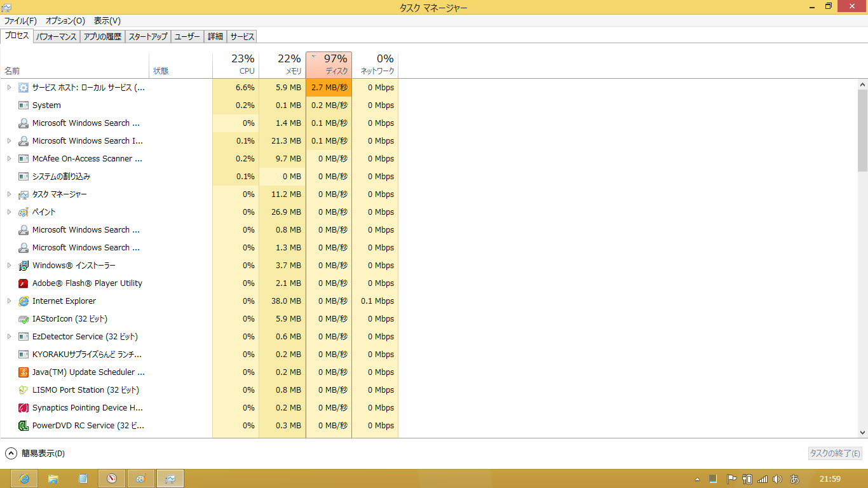Click the EzDetector Service process icon
The height and width of the screenshot is (488, 868).
pos(24,337)
